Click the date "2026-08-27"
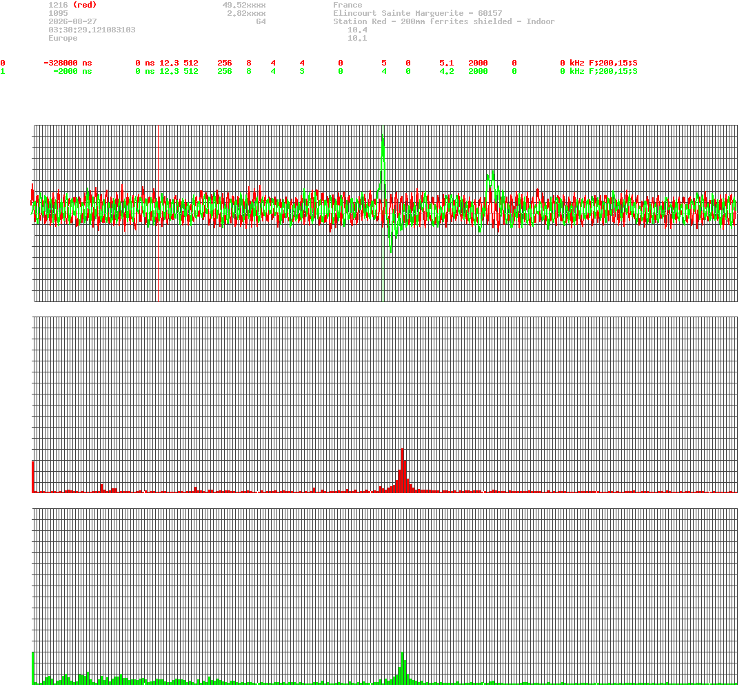Viewport: 755px width, 700px height. pos(72,21)
